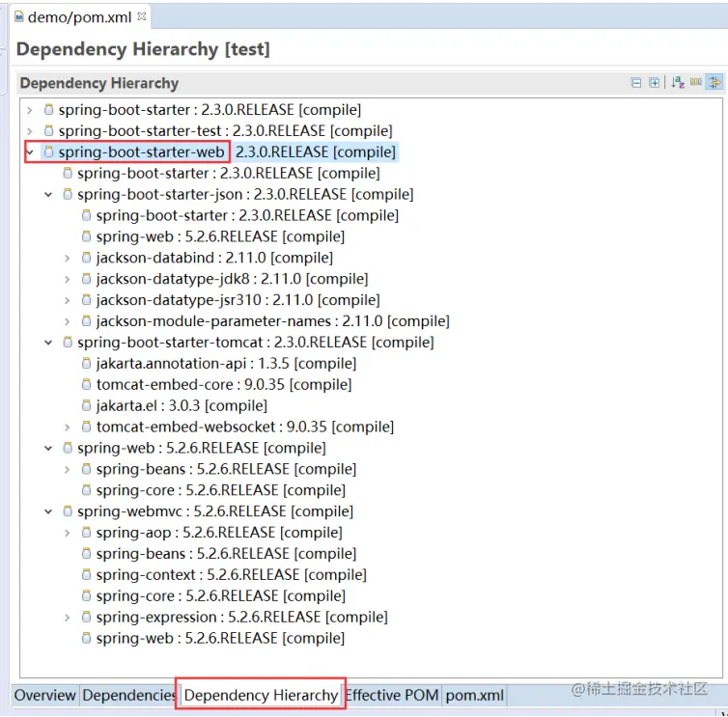Click the jar icon beside spring-boot-starter-web
The height and width of the screenshot is (717, 728).
tap(48, 152)
